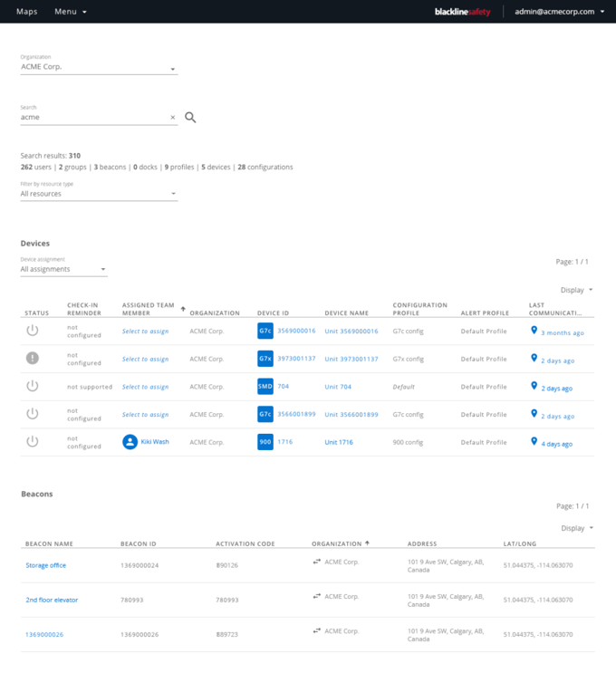Click the Blackline Safety logo

[x=462, y=12]
